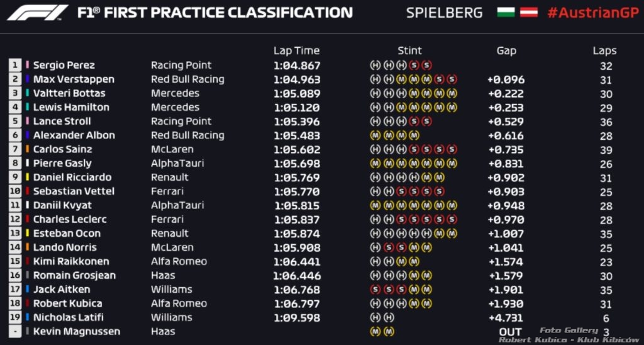The height and width of the screenshot is (345, 644).
Task: Click the position 1 number box
Action: (15, 65)
